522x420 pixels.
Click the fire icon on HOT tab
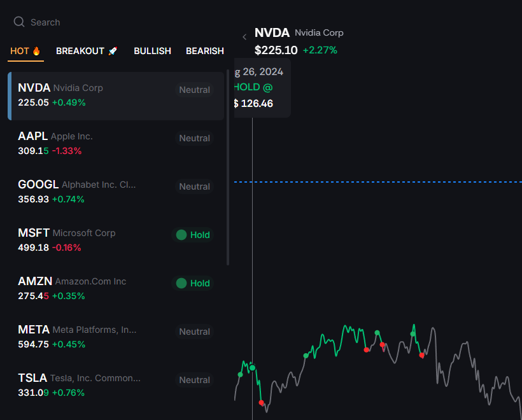click(36, 51)
